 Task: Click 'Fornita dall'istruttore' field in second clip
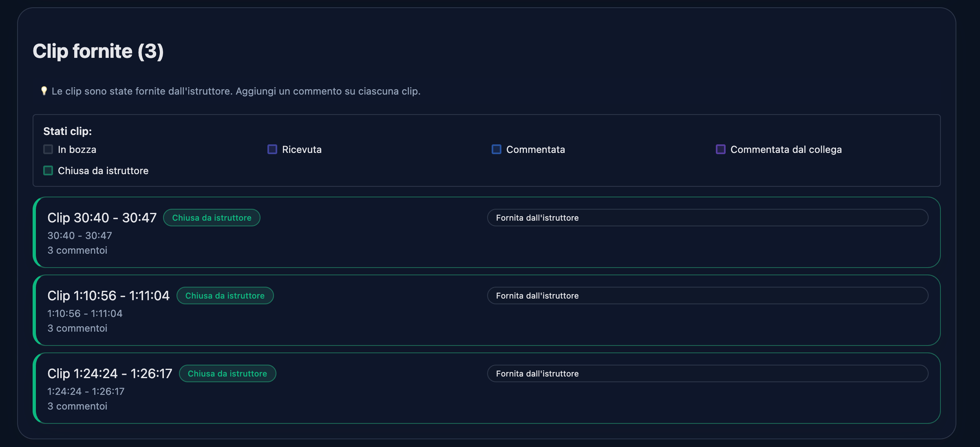[707, 296]
